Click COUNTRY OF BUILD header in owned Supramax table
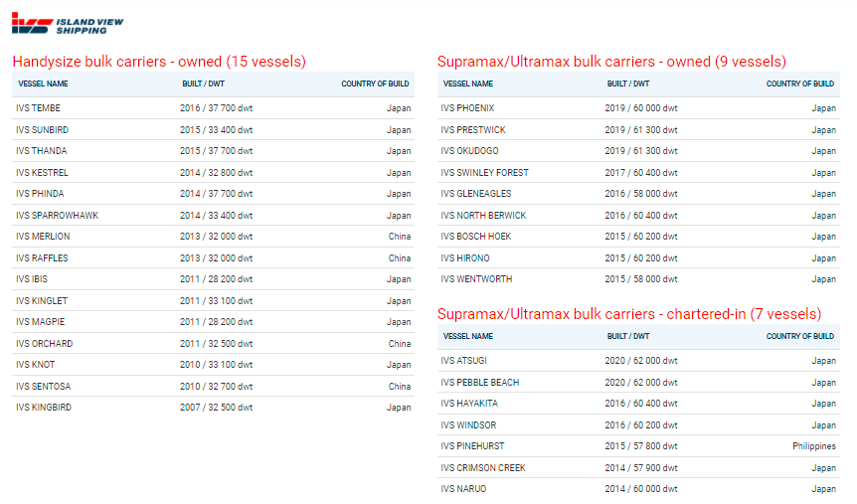This screenshot has height=504, width=857. click(x=799, y=84)
